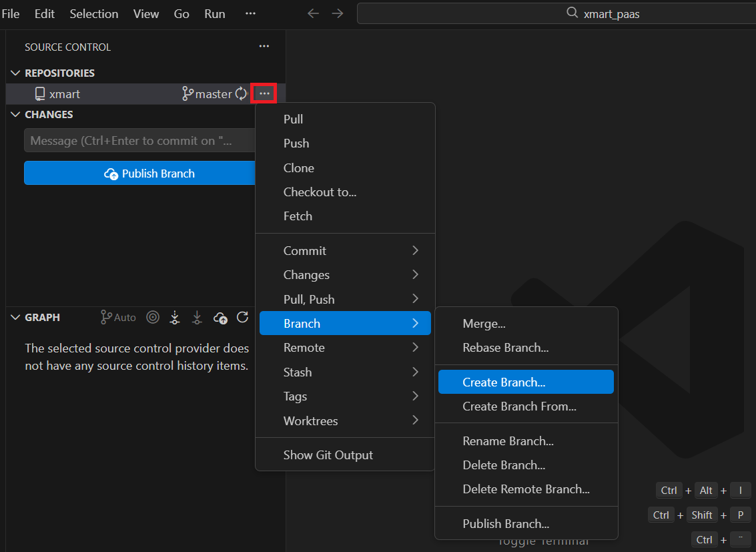Collapse the CHANGES section chevron
The height and width of the screenshot is (552, 756).
tap(15, 114)
